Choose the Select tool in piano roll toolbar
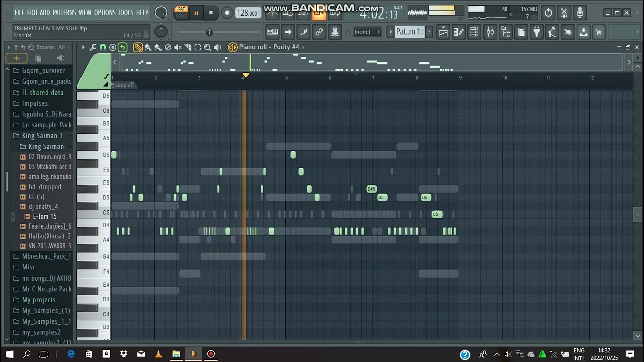Image resolution: width=644 pixels, height=362 pixels. tap(198, 47)
